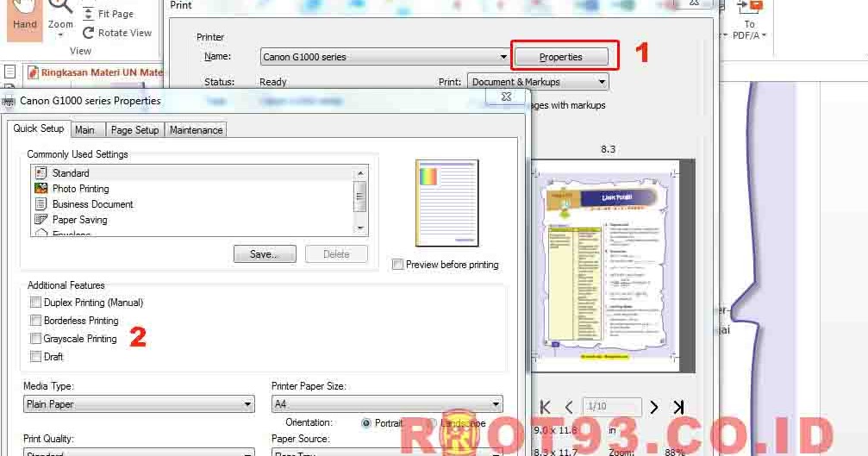Click the Standard setting icon
Viewport: 868px width, 456px height.
[41, 172]
